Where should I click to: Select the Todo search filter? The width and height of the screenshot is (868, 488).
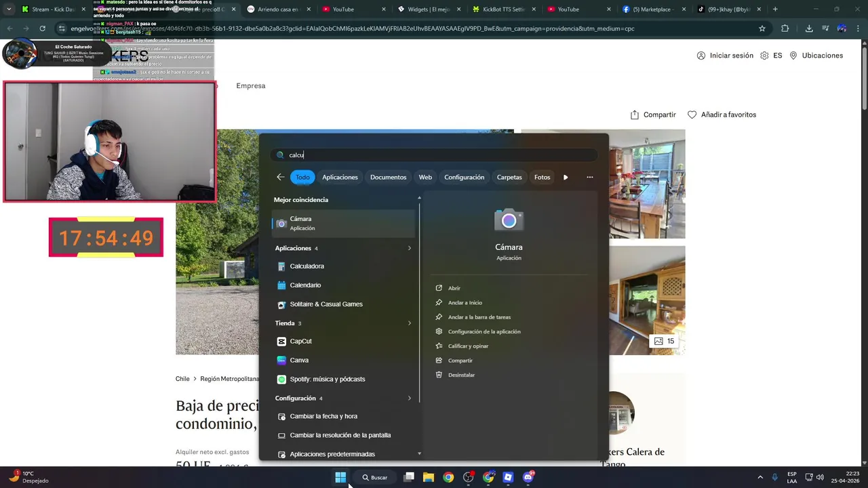(x=302, y=177)
